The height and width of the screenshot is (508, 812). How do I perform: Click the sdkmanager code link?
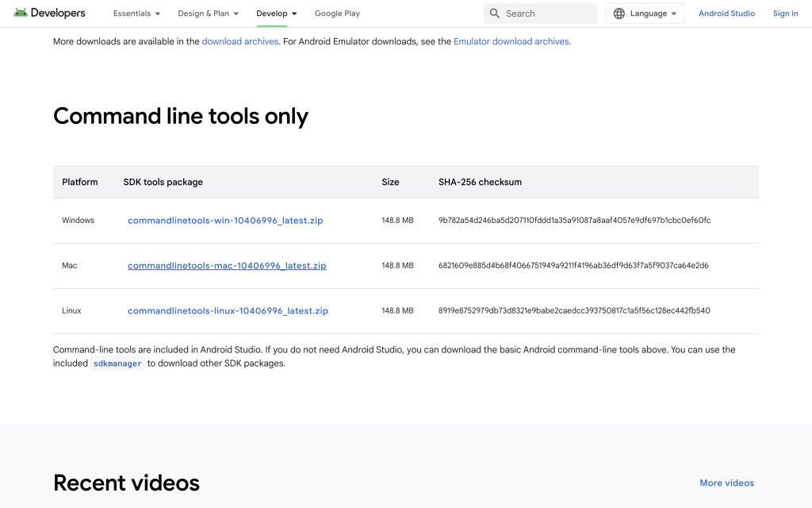[117, 364]
